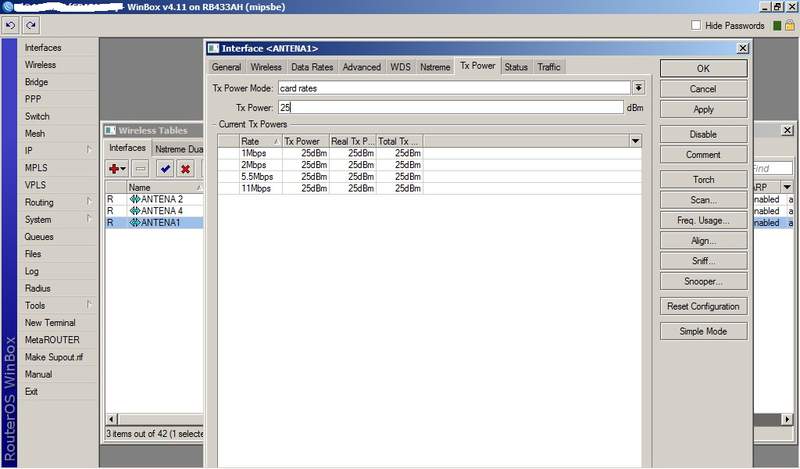This screenshot has width=800, height=469.
Task: Click the Tx Power input field
Action: pyautogui.click(x=451, y=107)
